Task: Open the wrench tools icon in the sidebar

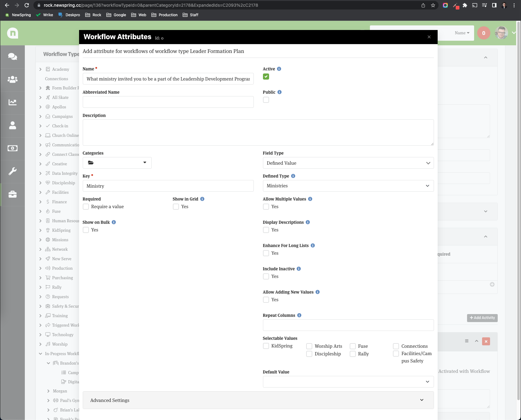Action: (x=13, y=171)
